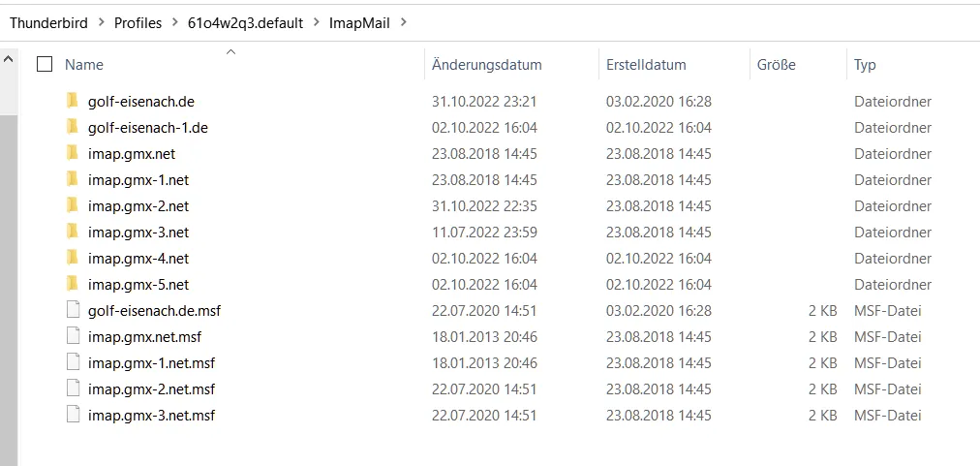The width and height of the screenshot is (980, 466).
Task: Click the golf-eisenach-1.de folder icon
Action: [73, 127]
